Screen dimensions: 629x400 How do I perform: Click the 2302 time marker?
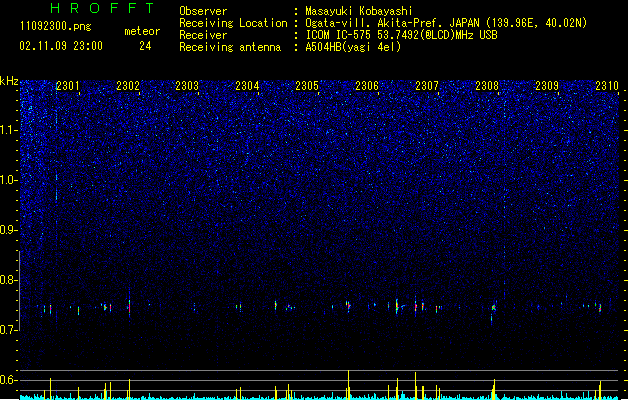point(128,86)
